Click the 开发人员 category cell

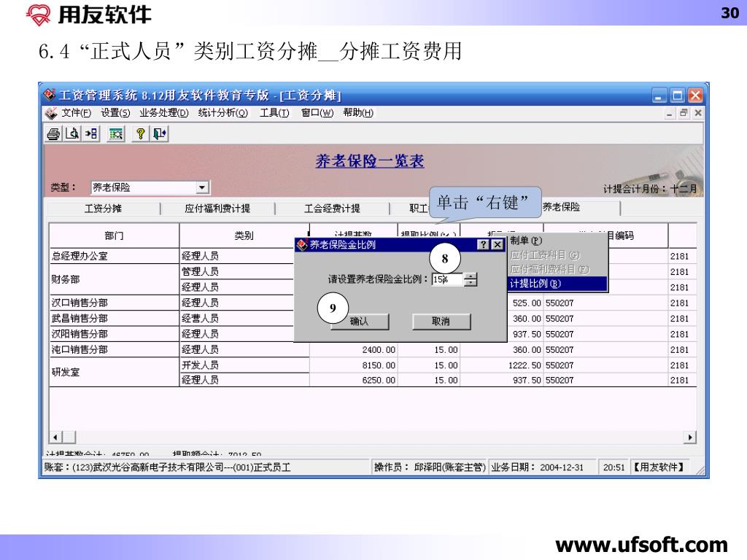tap(244, 365)
